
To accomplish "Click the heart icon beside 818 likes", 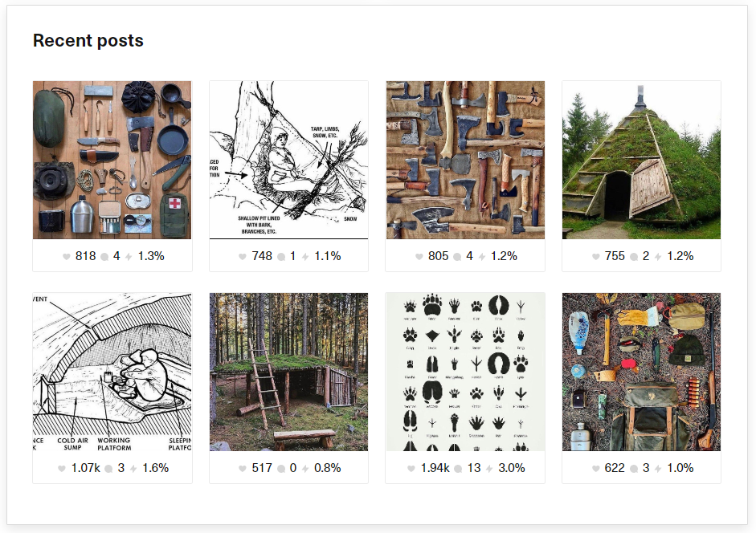I will click(67, 257).
